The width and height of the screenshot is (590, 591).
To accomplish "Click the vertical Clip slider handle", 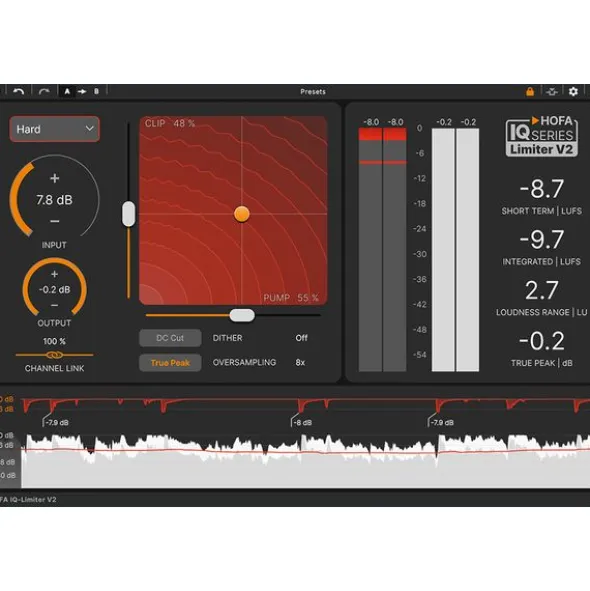I will click(x=129, y=214).
